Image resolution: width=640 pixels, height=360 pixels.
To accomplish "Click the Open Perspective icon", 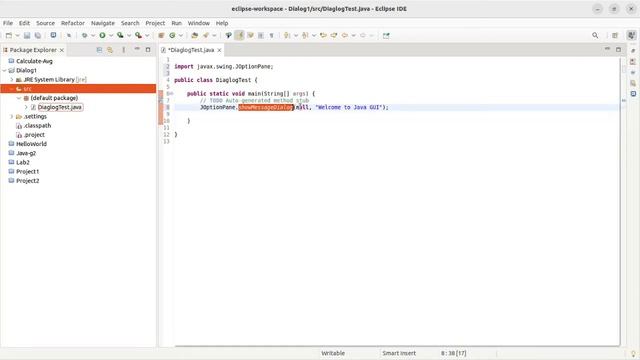I will click(x=615, y=36).
